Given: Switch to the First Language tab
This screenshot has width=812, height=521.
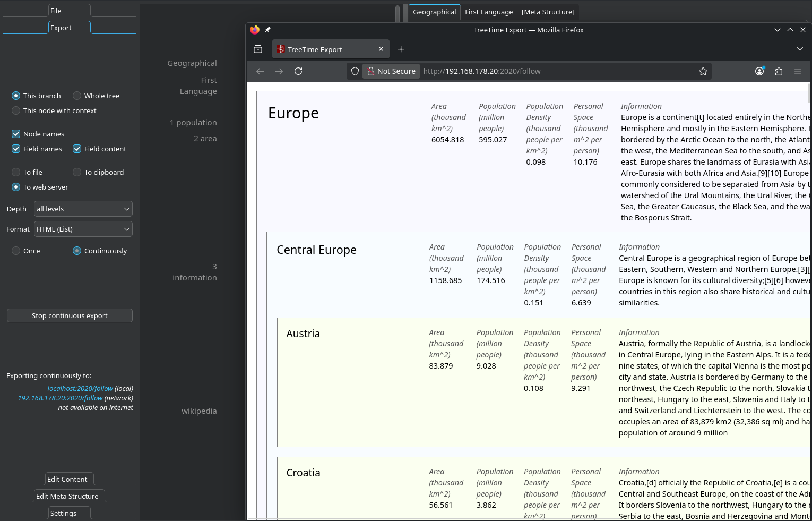Looking at the screenshot, I should [x=488, y=12].
